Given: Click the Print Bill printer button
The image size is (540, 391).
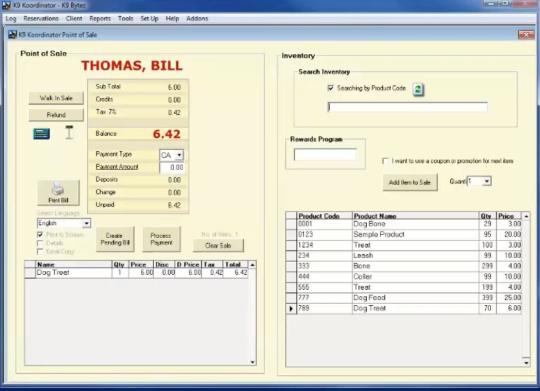Looking at the screenshot, I should [58, 192].
